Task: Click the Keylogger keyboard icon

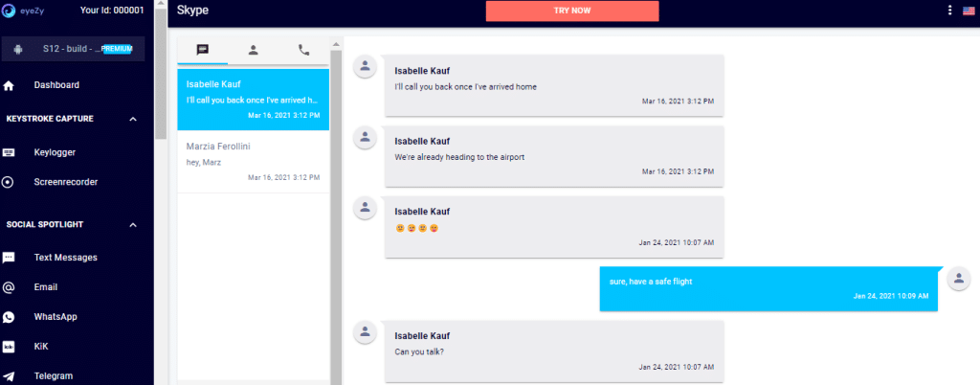Action: 9,152
